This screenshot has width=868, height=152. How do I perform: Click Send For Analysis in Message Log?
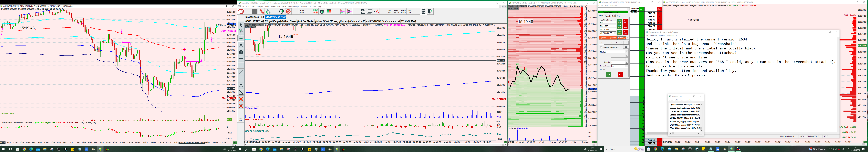pos(686,100)
